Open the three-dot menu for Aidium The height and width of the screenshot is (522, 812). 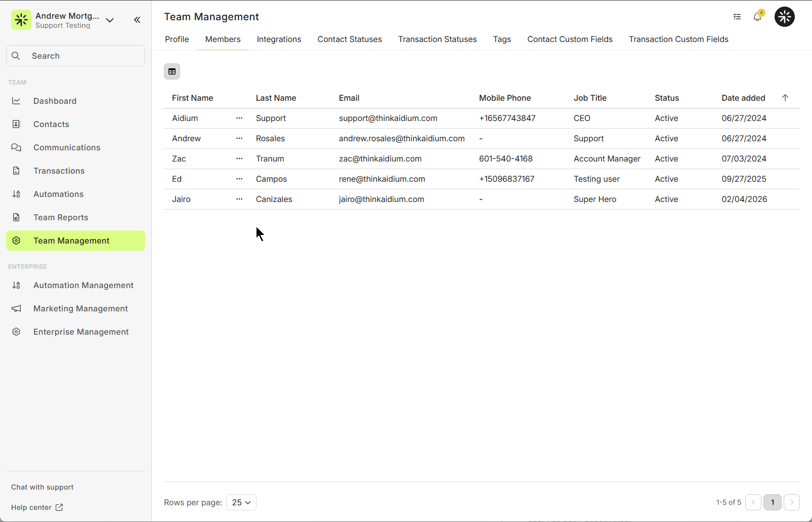[x=239, y=118]
